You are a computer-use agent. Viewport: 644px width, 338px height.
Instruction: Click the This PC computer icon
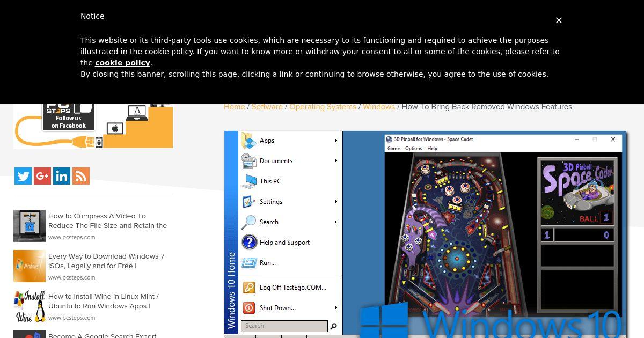click(249, 181)
